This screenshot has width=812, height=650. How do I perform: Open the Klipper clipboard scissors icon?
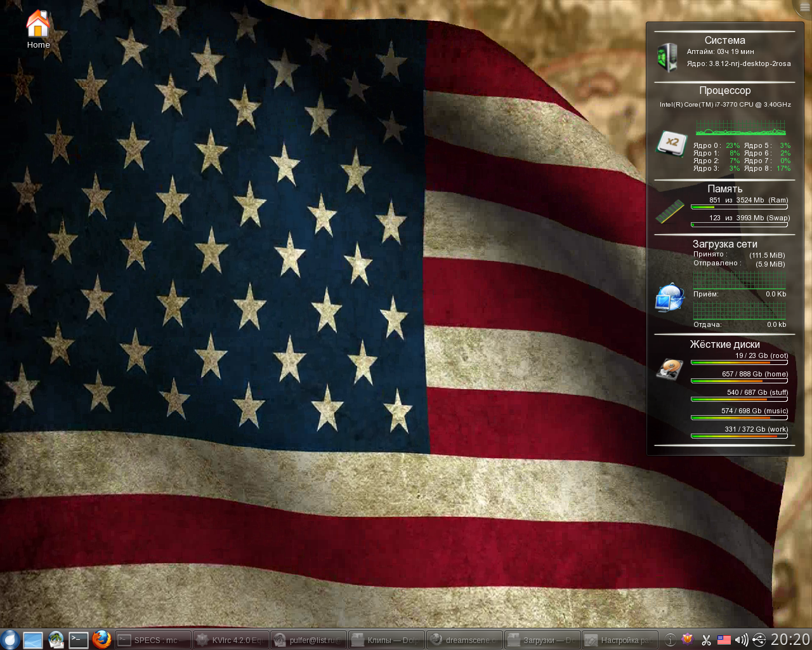[705, 640]
